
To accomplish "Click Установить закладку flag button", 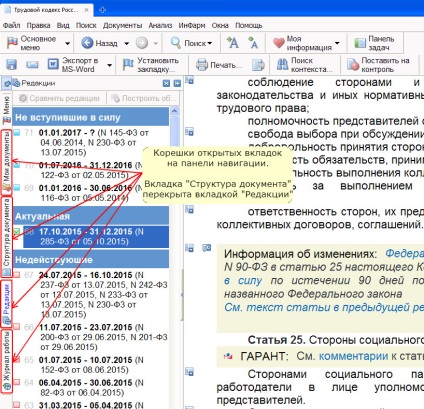I will pyautogui.click(x=151, y=65).
